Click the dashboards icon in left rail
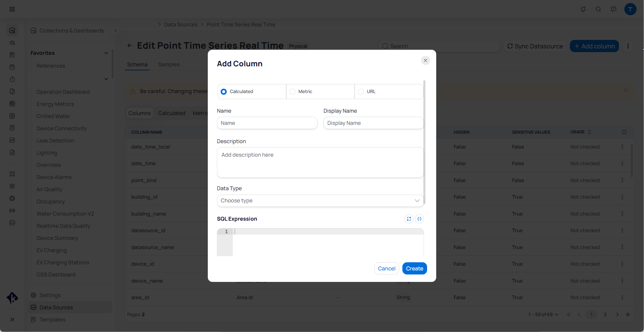Viewport: 644px width, 332px height. (x=12, y=30)
